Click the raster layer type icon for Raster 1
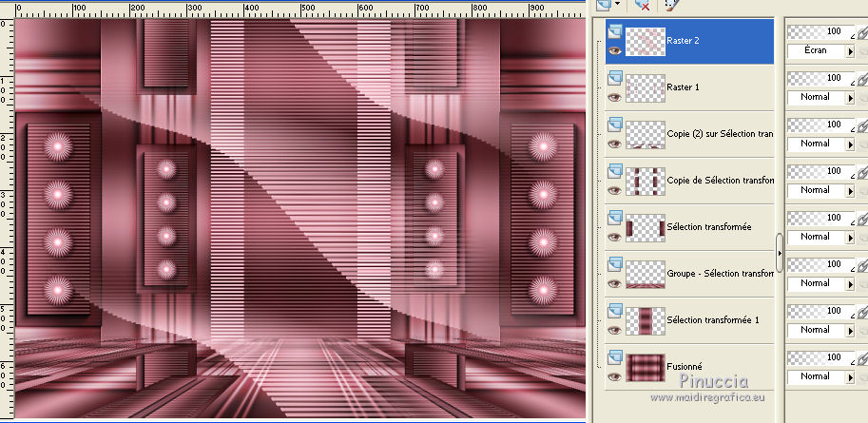The height and width of the screenshot is (423, 868). tap(614, 79)
